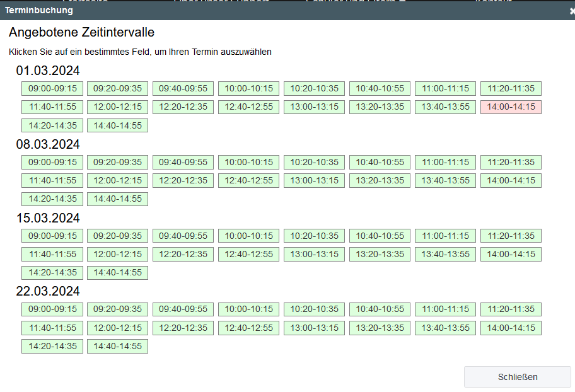
Task: Pick 13:40-13:55 on 15.03.2024
Action: coord(446,254)
